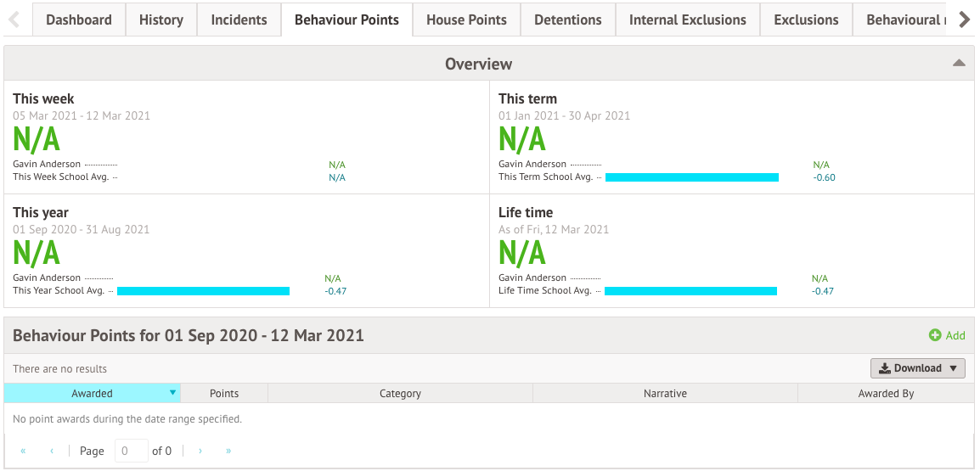Collapse the Overview panel with the triangle

click(959, 63)
